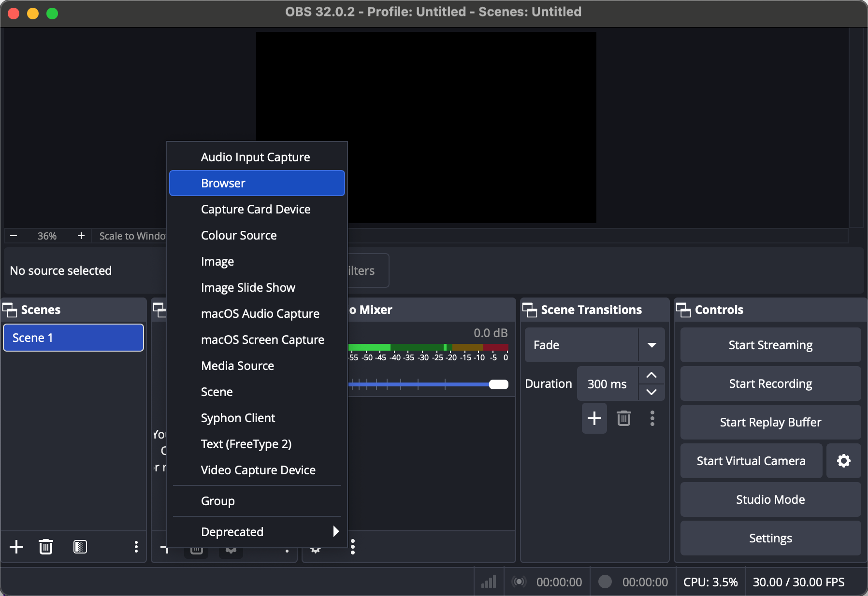The image size is (868, 596).
Task: Add a new scene transition with the plus icon
Action: [594, 418]
